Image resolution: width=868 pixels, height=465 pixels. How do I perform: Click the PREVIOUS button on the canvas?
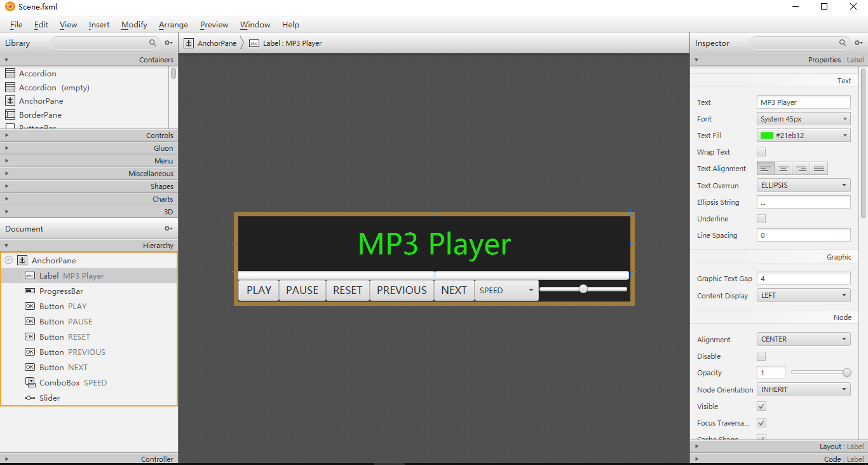[x=402, y=290]
